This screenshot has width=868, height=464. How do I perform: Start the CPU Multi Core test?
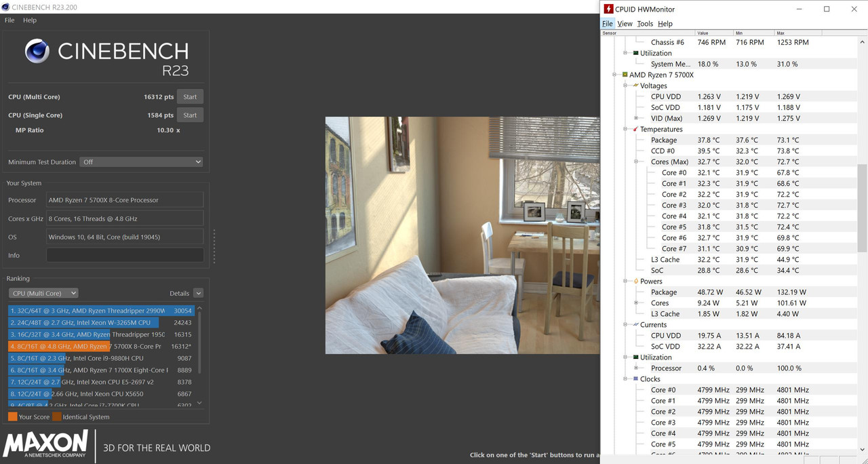pos(190,97)
